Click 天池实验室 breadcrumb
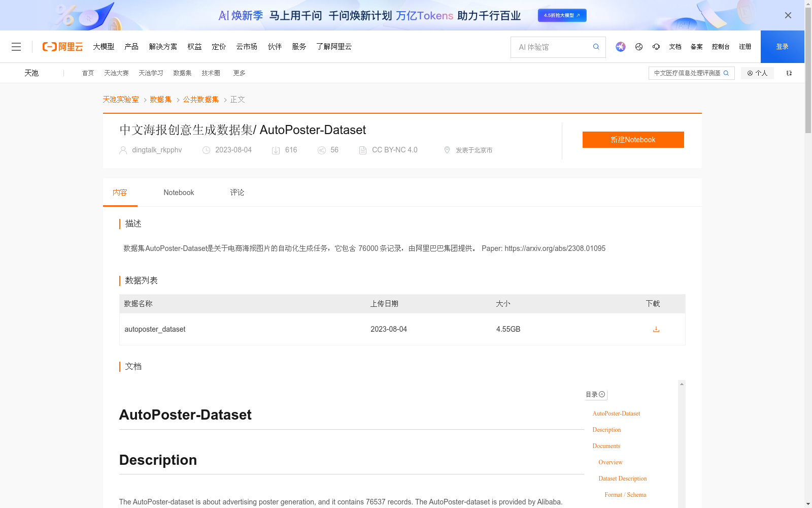This screenshot has height=508, width=812. (x=121, y=100)
